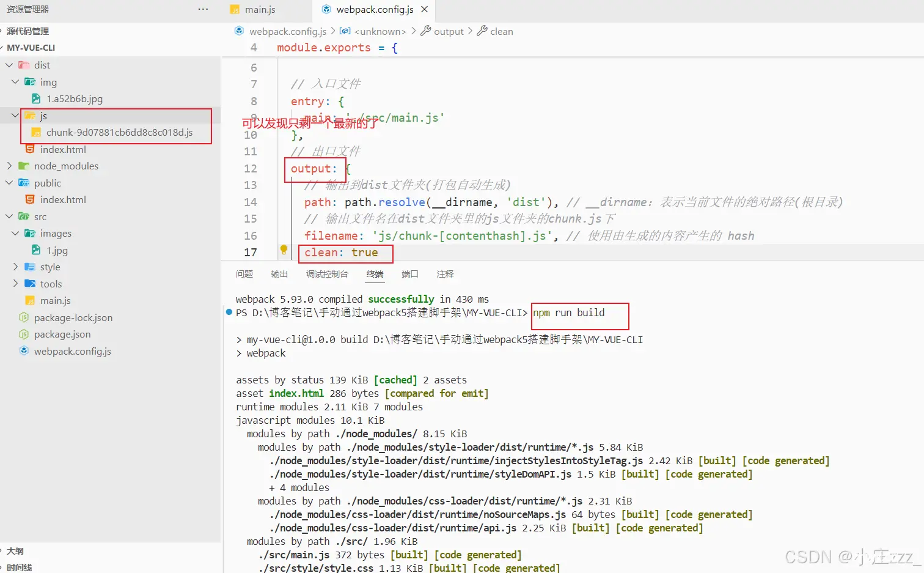Image resolution: width=924 pixels, height=573 pixels.
Task: Click the webpack icon in the editor tab
Action: (326, 9)
